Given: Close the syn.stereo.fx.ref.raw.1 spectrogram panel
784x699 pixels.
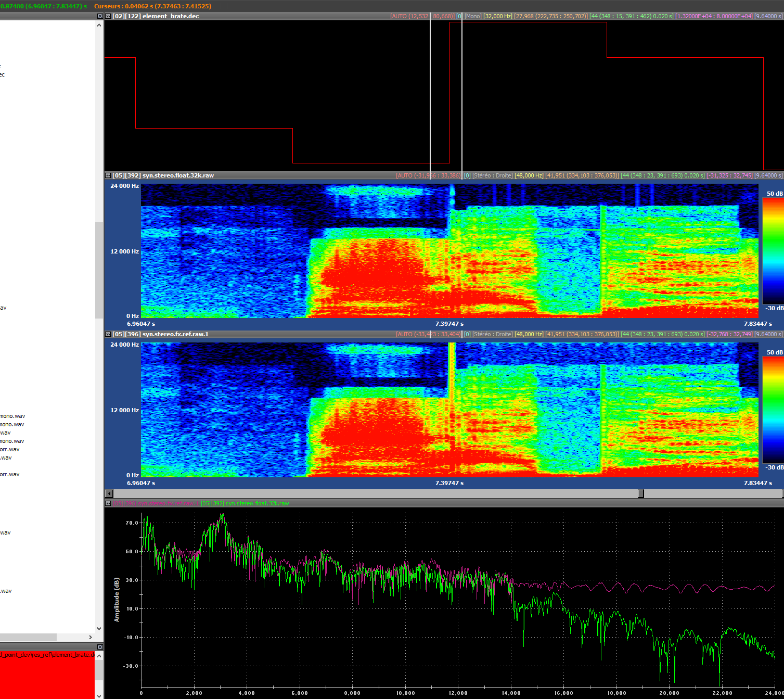Looking at the screenshot, I should click(108, 334).
